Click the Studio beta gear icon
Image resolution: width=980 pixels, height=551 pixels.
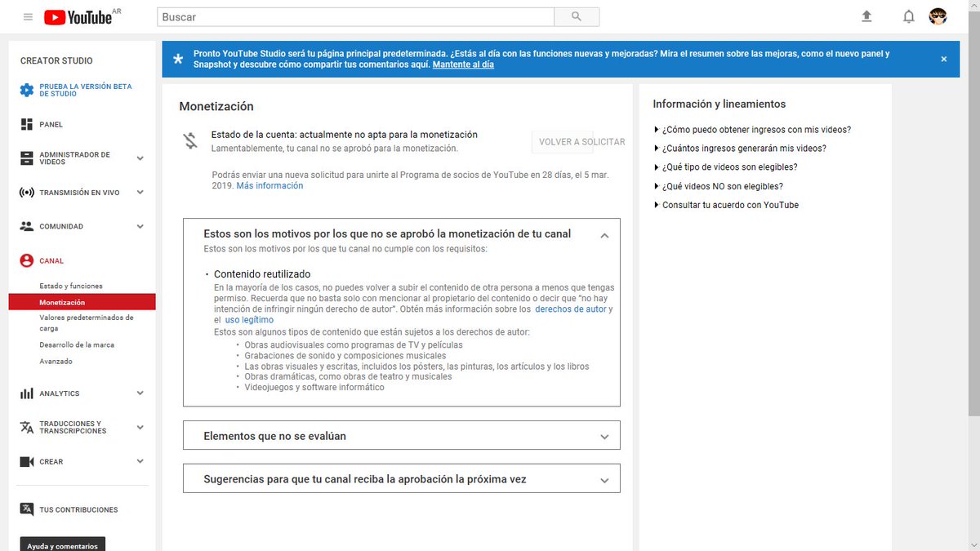coord(27,90)
